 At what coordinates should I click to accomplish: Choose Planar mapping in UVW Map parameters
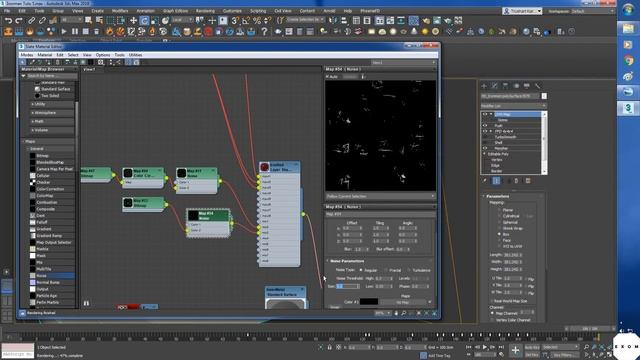(x=499, y=210)
